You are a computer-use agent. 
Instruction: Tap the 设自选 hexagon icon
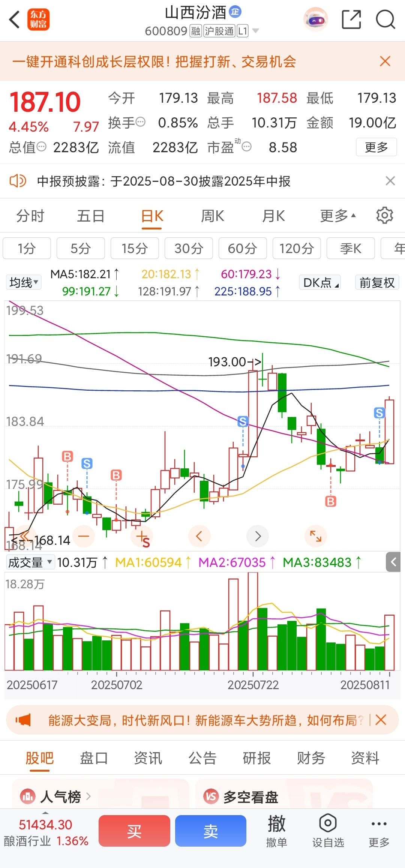(328, 823)
